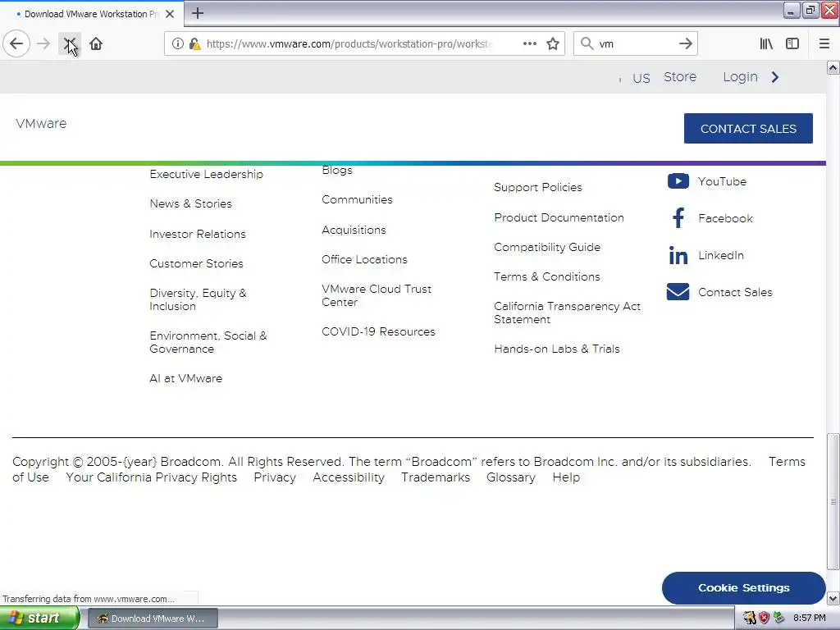The image size is (840, 630).
Task: Open Terms & Conditions link
Action: pos(547,276)
